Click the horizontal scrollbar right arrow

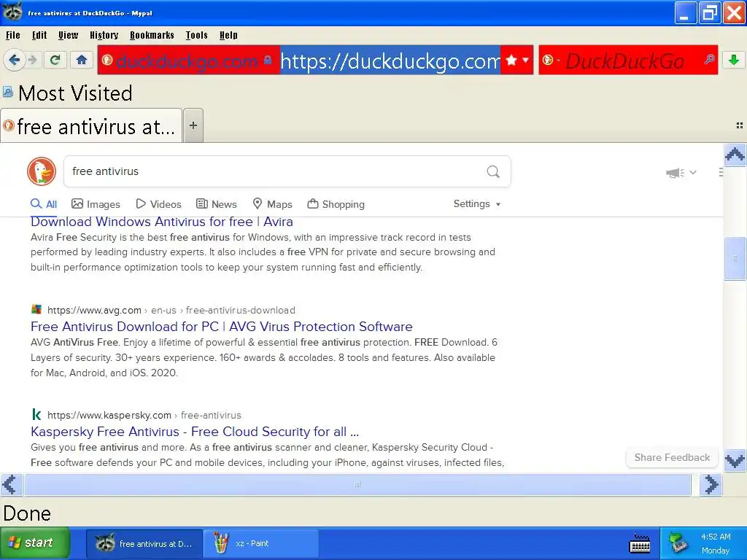point(711,485)
